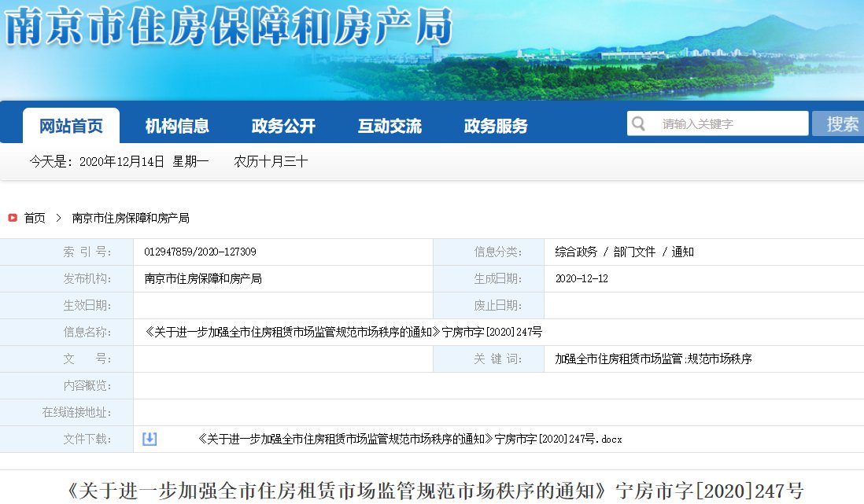
Task: Click the index number 012947859/2020-127309
Action: click(200, 252)
